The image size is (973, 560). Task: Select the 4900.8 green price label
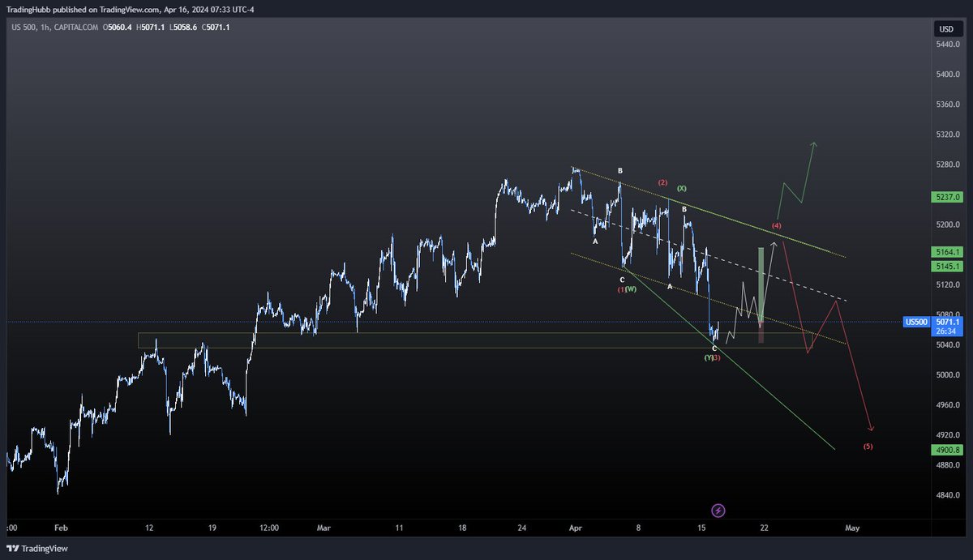coord(948,450)
